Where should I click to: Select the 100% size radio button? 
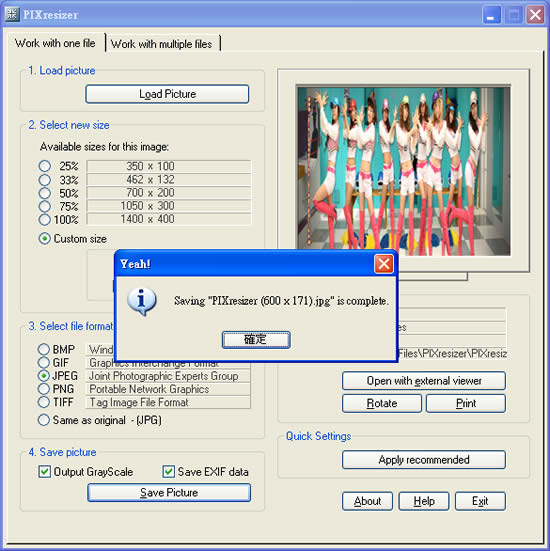pyautogui.click(x=45, y=219)
